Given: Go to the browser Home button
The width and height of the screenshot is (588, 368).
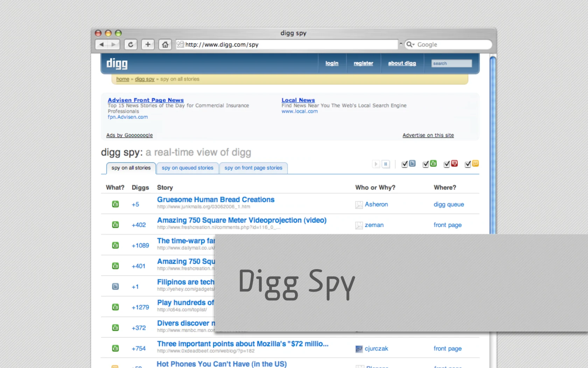Looking at the screenshot, I should (x=165, y=45).
